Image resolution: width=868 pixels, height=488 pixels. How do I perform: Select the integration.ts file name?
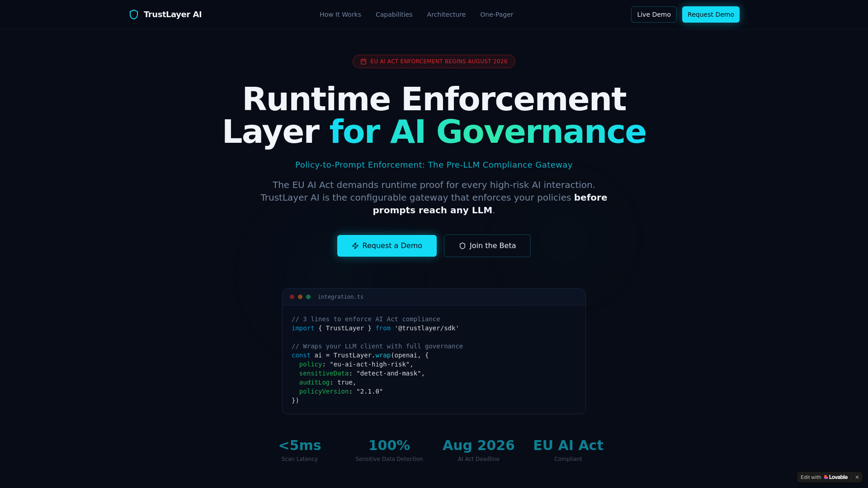340,297
